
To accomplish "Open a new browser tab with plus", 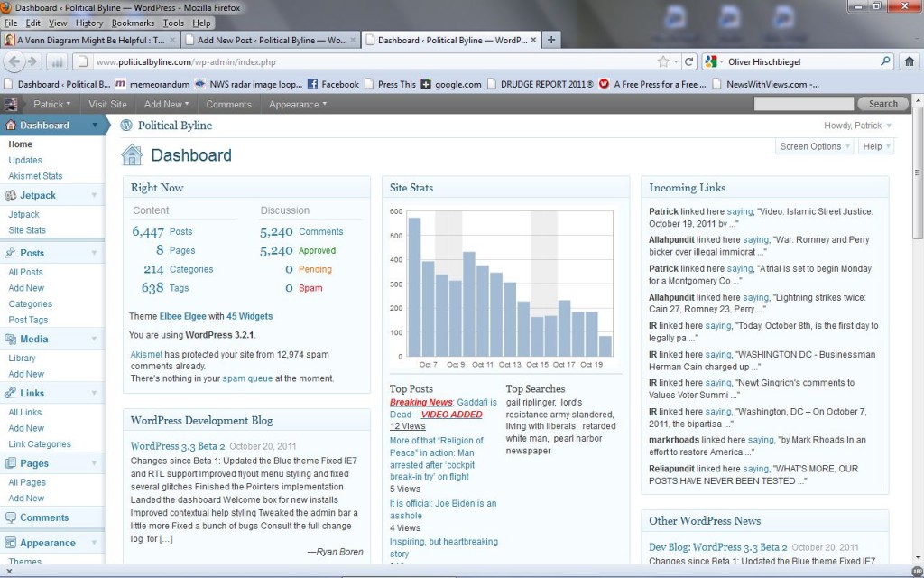I will pos(551,40).
